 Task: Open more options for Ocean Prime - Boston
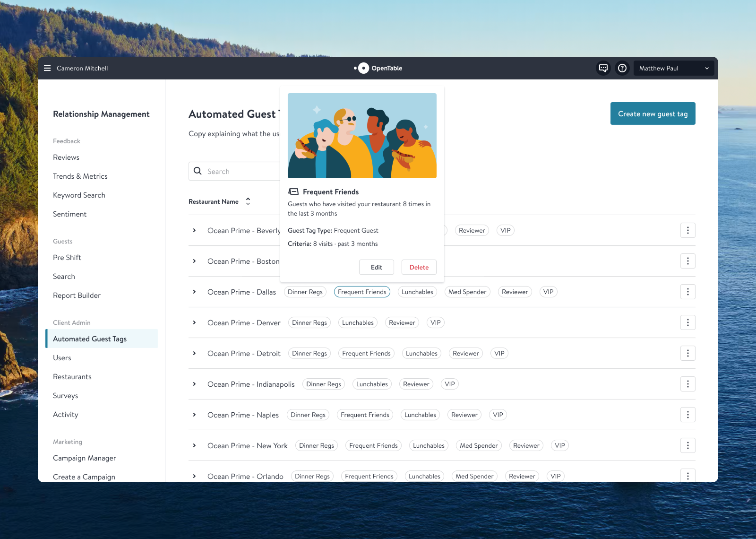coord(688,261)
